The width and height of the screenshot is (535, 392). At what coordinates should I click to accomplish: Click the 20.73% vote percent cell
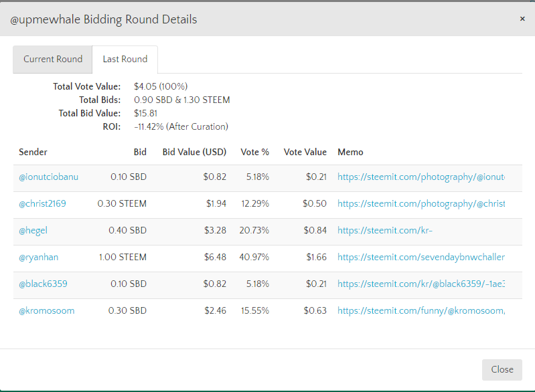254,230
